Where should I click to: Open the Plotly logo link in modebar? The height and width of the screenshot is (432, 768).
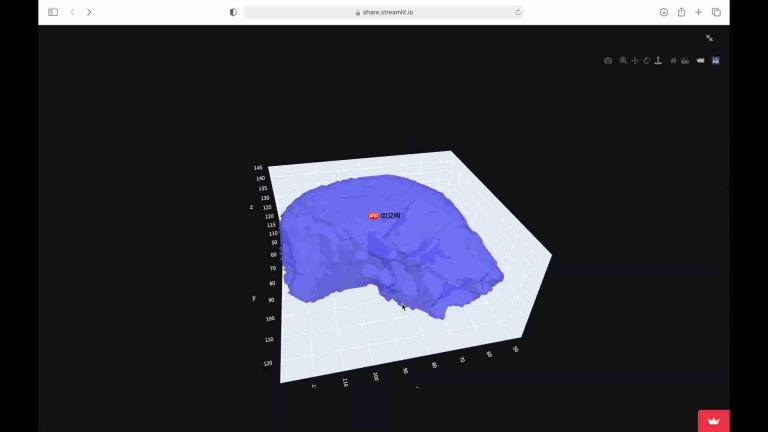[716, 61]
